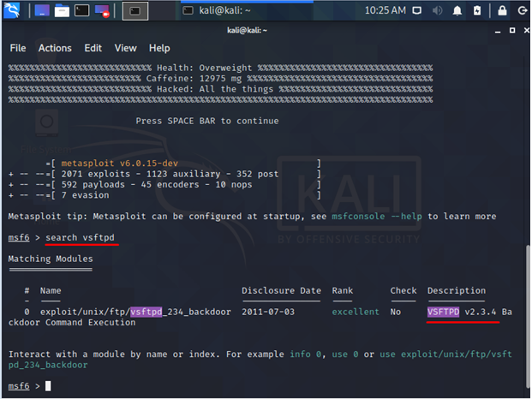
Task: Open the file manager panel icon
Action: click(62, 10)
